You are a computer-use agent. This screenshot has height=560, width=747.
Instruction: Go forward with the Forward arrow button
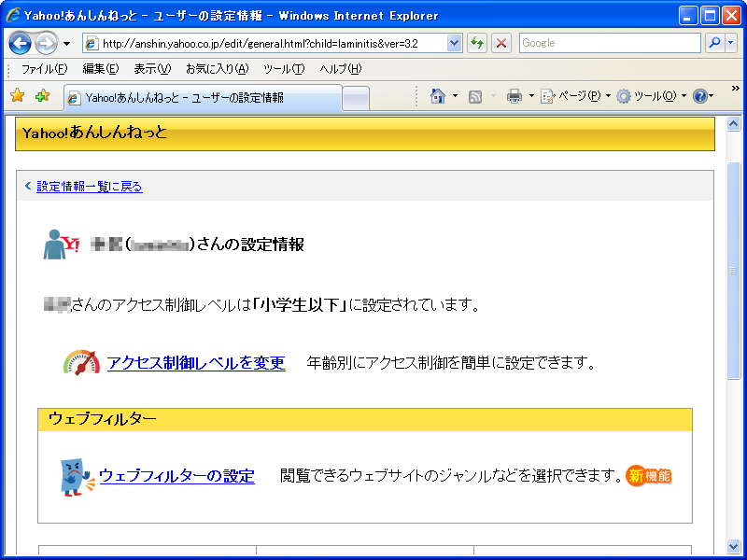click(46, 44)
